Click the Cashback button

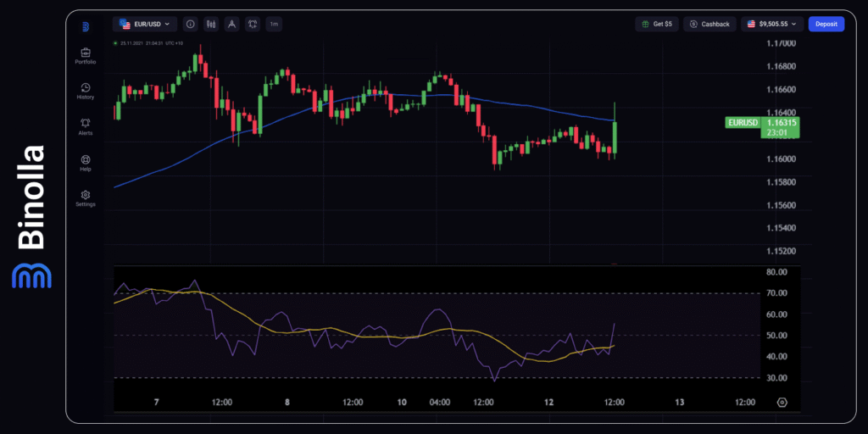[710, 25]
